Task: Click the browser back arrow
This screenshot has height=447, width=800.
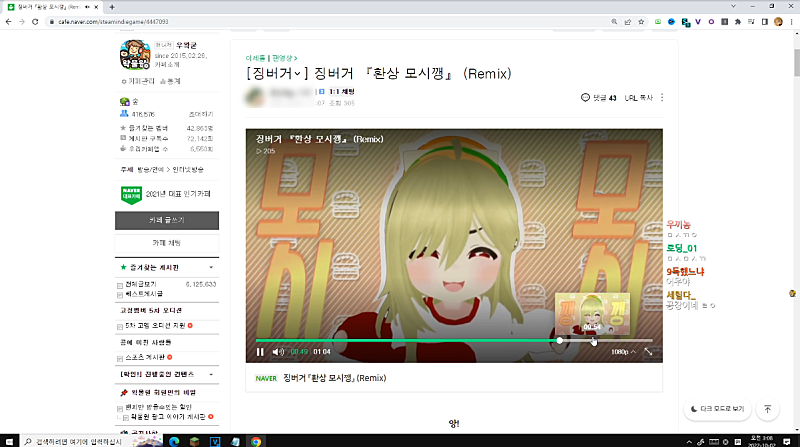Action: [8, 22]
